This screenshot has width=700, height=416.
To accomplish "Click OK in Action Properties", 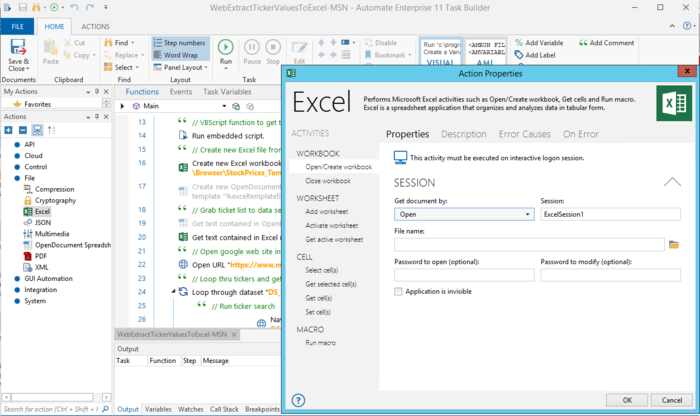I will pos(627,400).
